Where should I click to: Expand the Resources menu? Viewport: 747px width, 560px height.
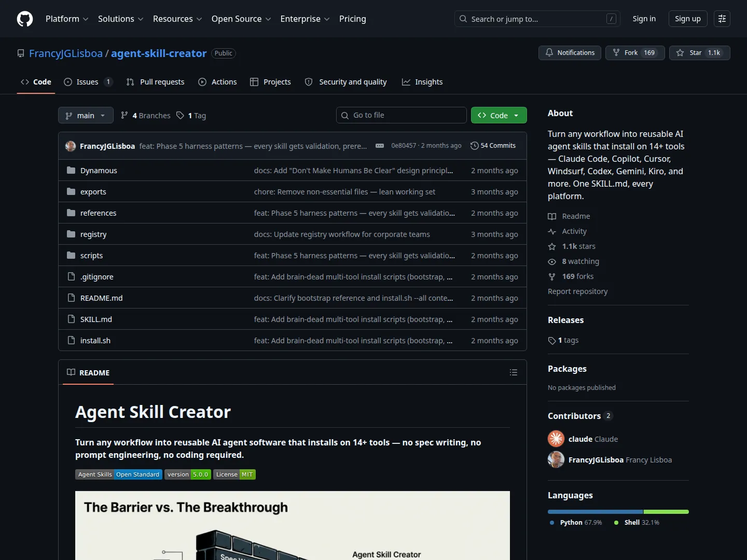[x=177, y=19]
